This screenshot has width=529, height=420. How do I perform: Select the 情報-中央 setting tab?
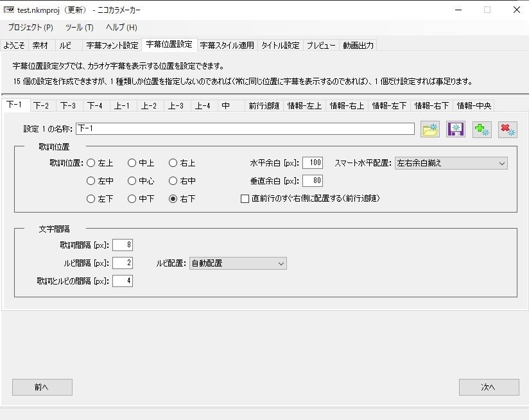point(474,106)
